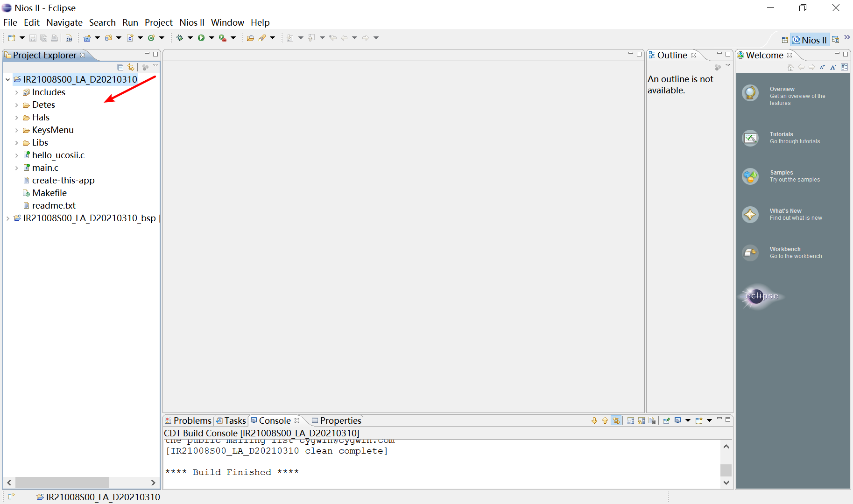Click the New C source file icon

click(x=130, y=38)
